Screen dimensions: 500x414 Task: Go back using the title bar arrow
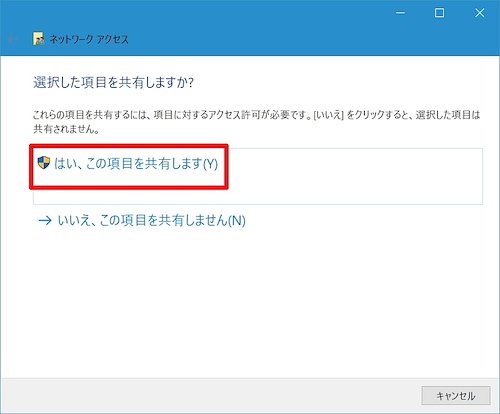pyautogui.click(x=13, y=39)
